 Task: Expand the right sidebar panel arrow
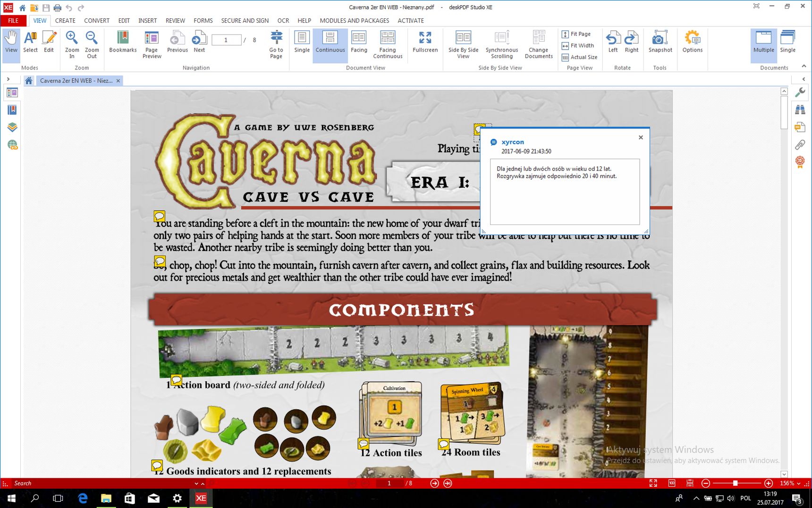coord(804,79)
